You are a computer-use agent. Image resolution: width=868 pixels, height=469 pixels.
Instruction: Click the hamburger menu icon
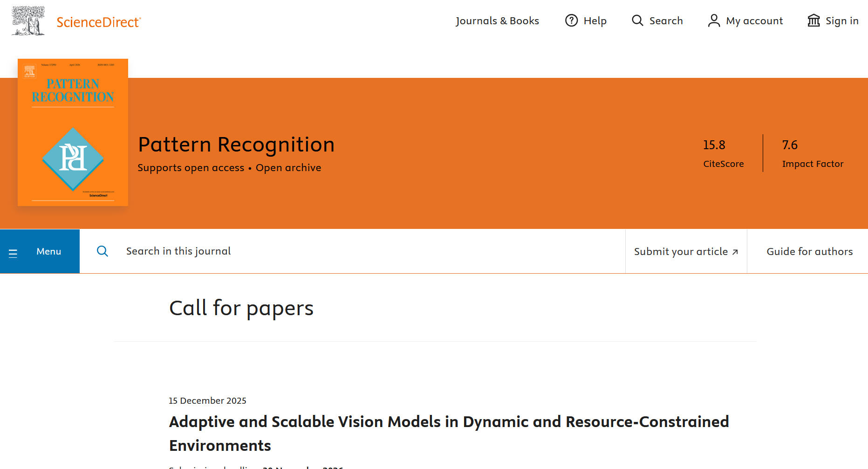(13, 253)
